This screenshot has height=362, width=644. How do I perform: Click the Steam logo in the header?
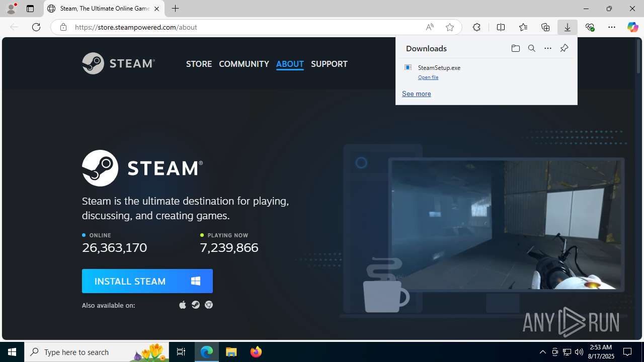pyautogui.click(x=118, y=63)
